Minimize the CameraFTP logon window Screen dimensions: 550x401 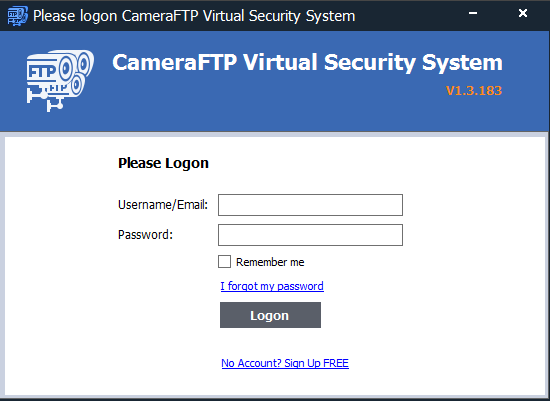point(473,13)
